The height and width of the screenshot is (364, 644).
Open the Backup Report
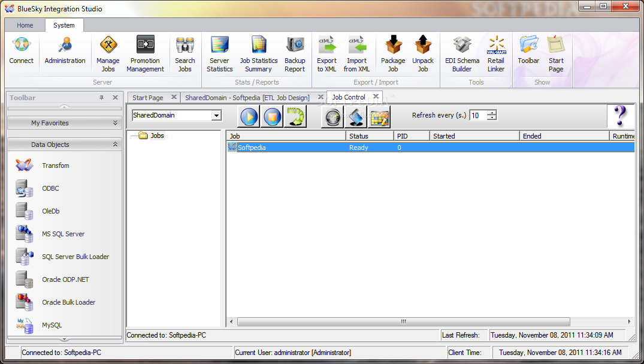[x=295, y=55]
